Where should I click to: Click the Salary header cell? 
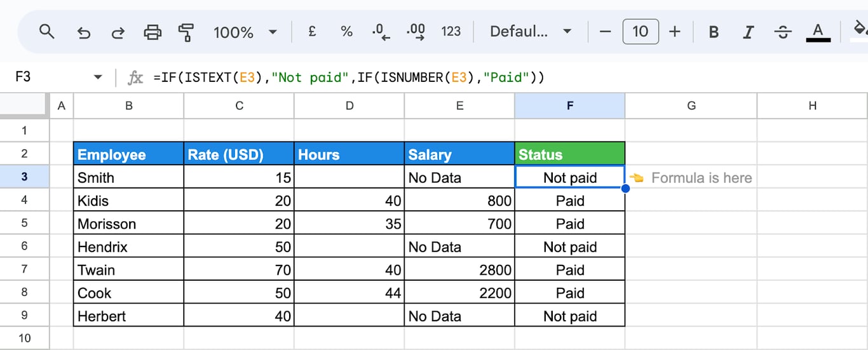coord(459,154)
